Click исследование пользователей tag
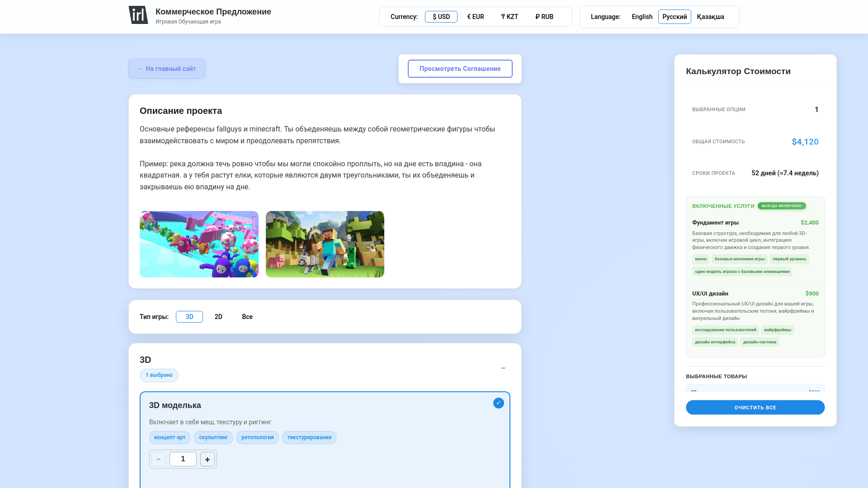The height and width of the screenshot is (488, 868). [x=726, y=330]
